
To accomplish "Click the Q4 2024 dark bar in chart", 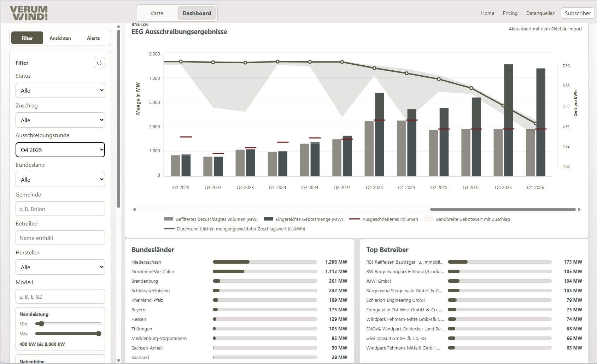I will (379, 134).
